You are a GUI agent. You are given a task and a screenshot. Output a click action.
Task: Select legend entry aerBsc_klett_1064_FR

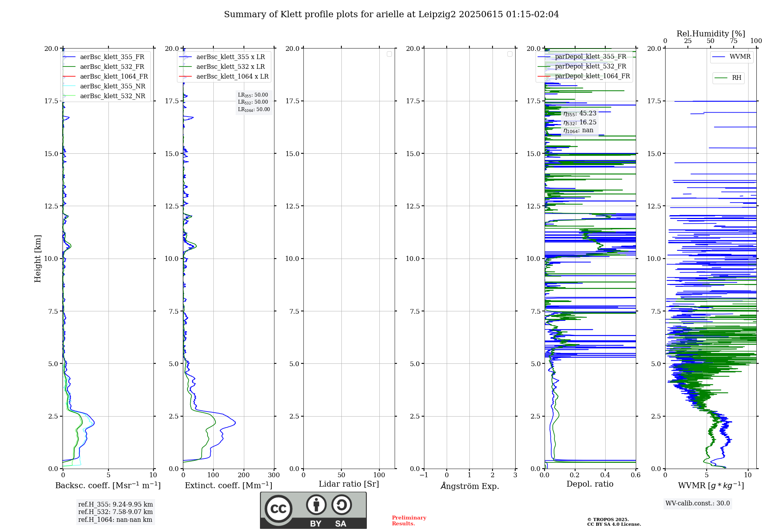point(114,77)
